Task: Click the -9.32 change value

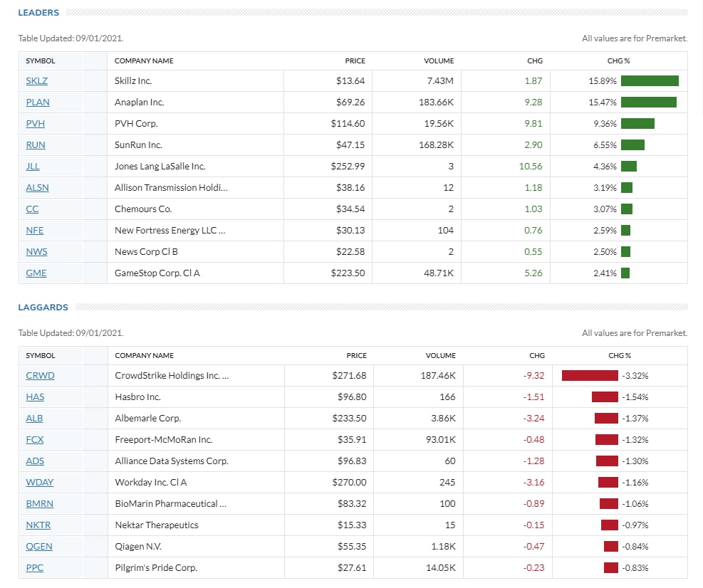Action: (534, 376)
